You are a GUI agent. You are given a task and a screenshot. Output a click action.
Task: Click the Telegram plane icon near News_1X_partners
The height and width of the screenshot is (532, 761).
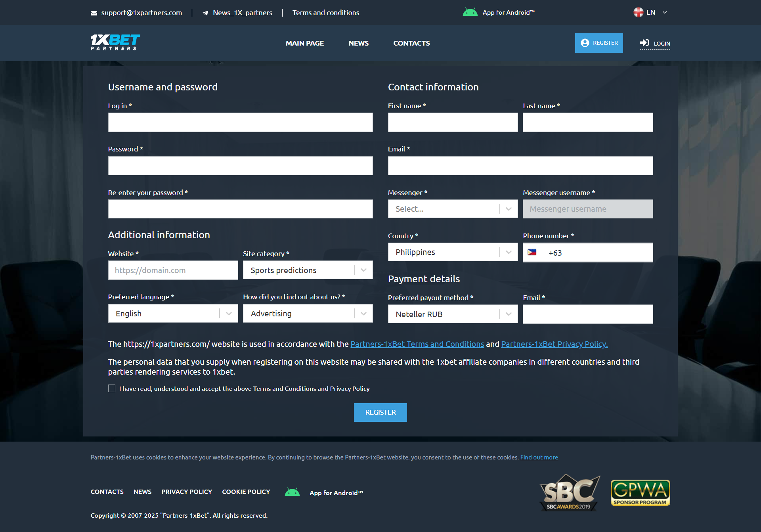205,13
